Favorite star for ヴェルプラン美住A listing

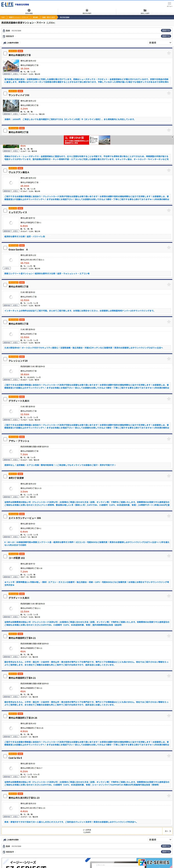[x=169, y=171]
